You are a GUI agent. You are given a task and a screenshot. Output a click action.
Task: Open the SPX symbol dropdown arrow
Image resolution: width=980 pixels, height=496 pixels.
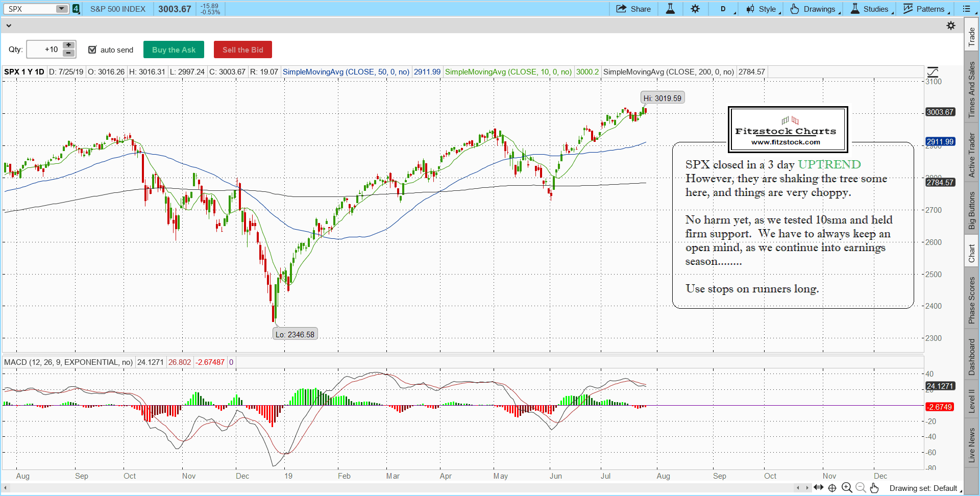pyautogui.click(x=61, y=9)
